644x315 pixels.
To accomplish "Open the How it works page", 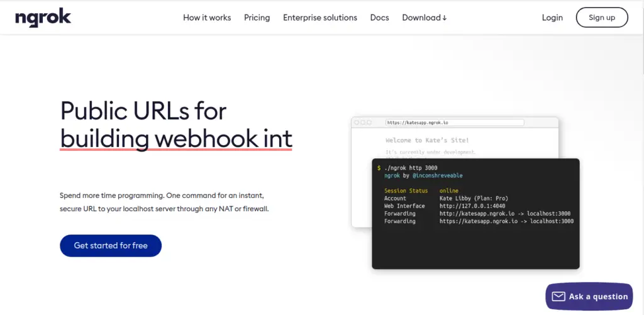I will 207,18.
